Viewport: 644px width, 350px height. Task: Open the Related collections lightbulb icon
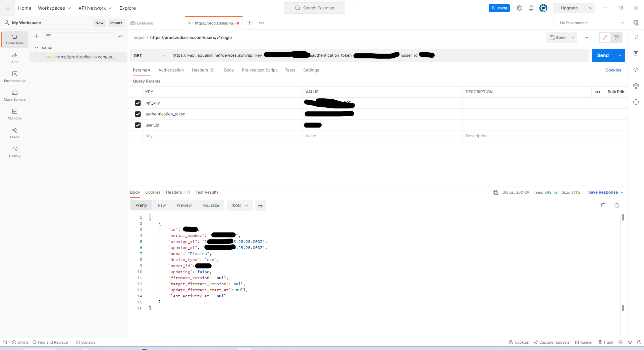636,86
